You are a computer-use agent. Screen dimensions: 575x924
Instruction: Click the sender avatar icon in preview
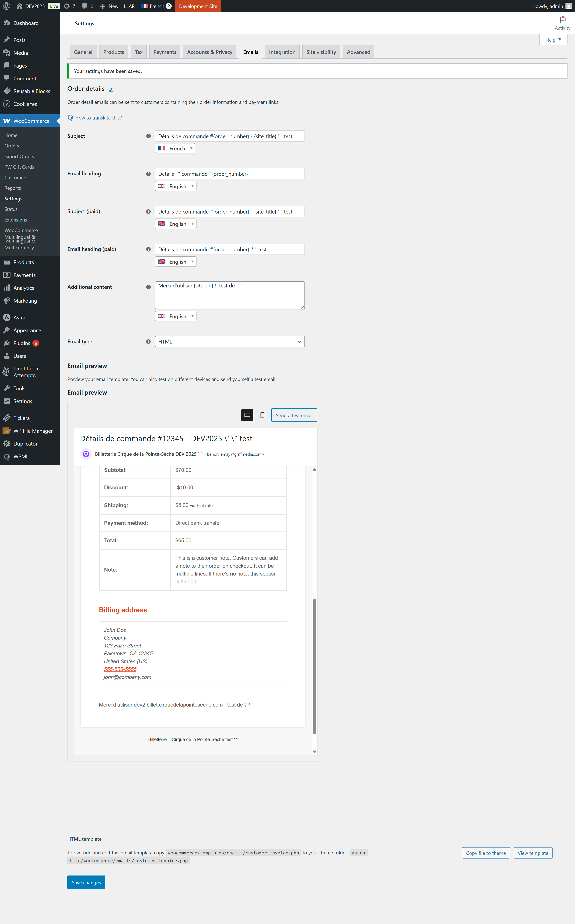click(x=86, y=454)
